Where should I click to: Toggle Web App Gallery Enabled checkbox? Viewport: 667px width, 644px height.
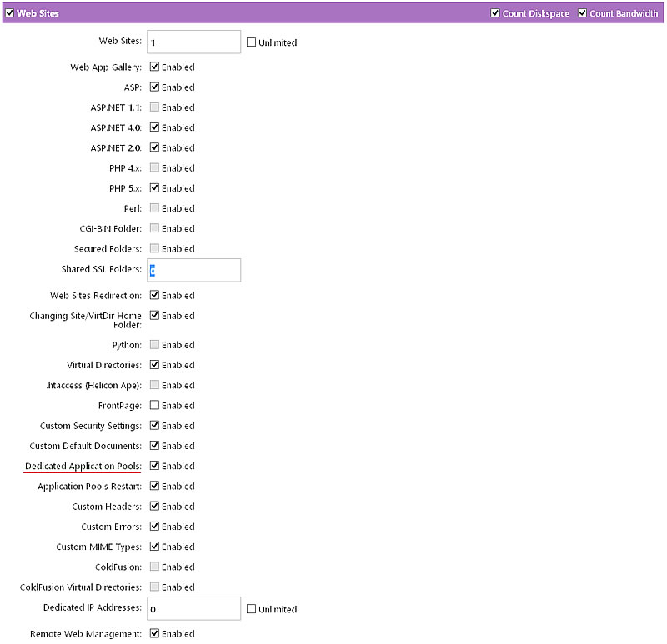[154, 67]
